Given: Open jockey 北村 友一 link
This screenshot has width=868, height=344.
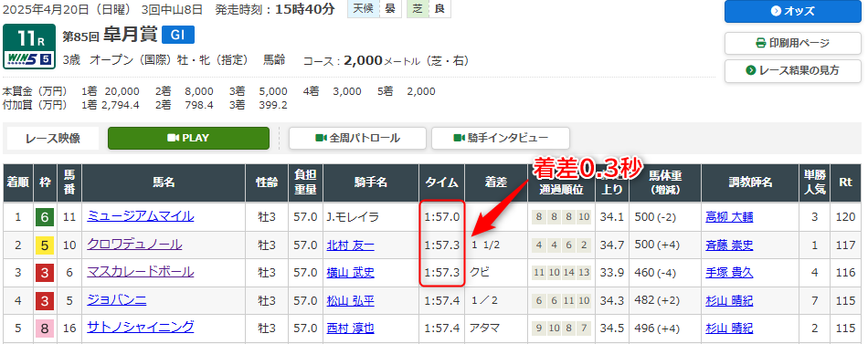Looking at the screenshot, I should (x=351, y=245).
